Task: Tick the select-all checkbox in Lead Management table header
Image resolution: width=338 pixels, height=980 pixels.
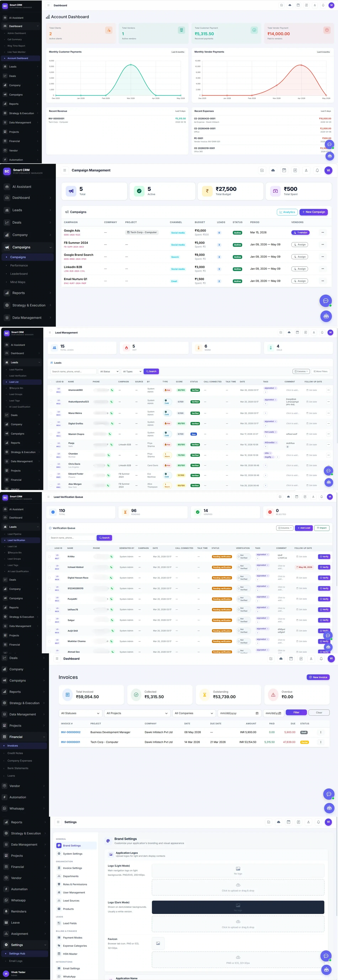Action: click(51, 382)
